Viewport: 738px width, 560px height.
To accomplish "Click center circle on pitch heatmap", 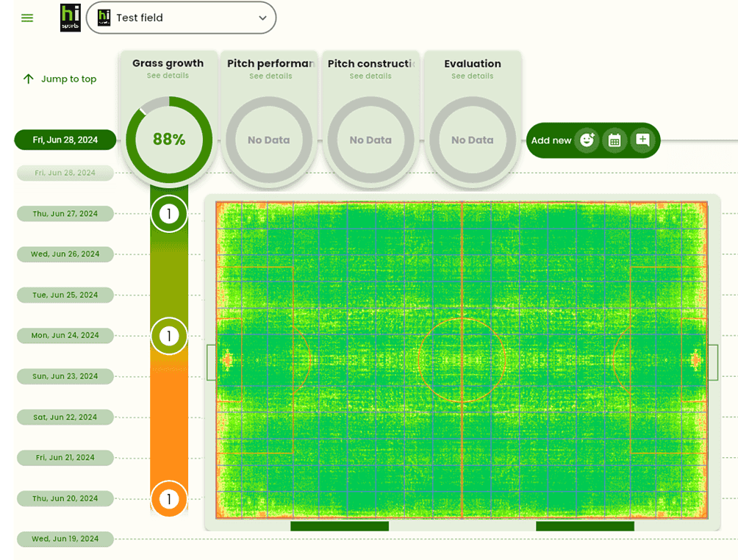I will pyautogui.click(x=462, y=360).
